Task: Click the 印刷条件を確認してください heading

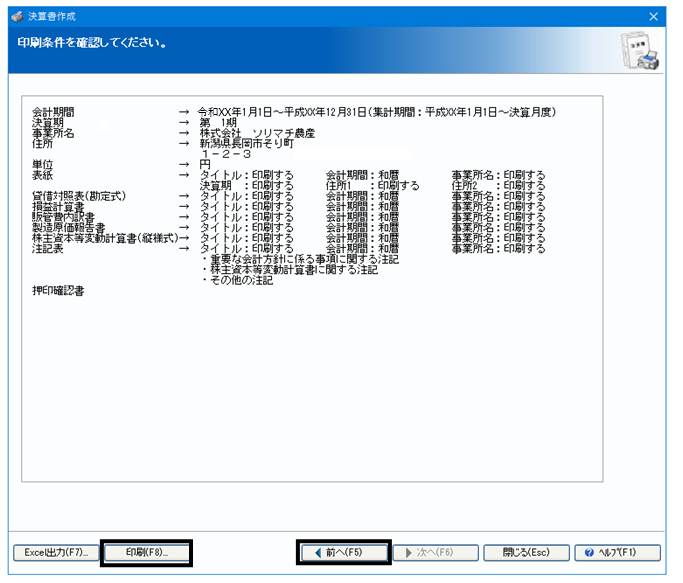Action: coord(92,43)
